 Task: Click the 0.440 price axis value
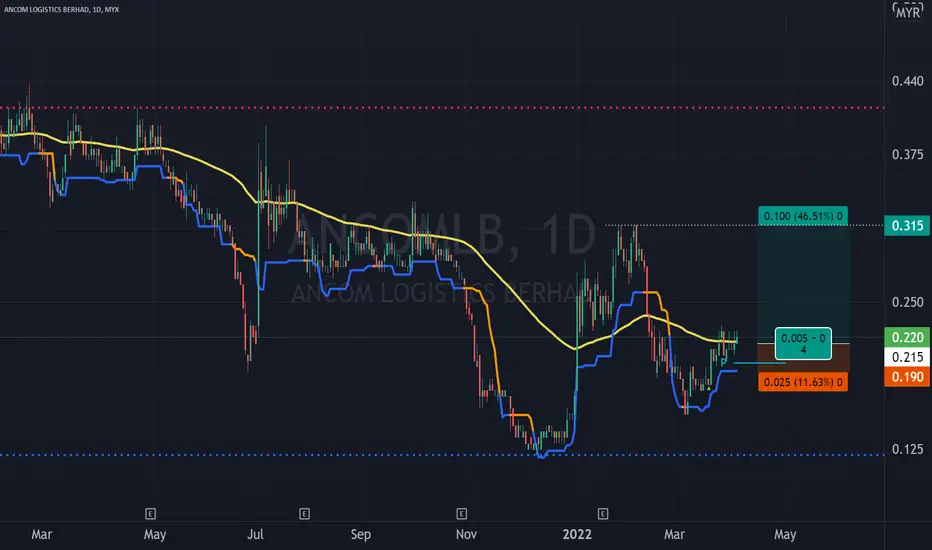pos(908,81)
